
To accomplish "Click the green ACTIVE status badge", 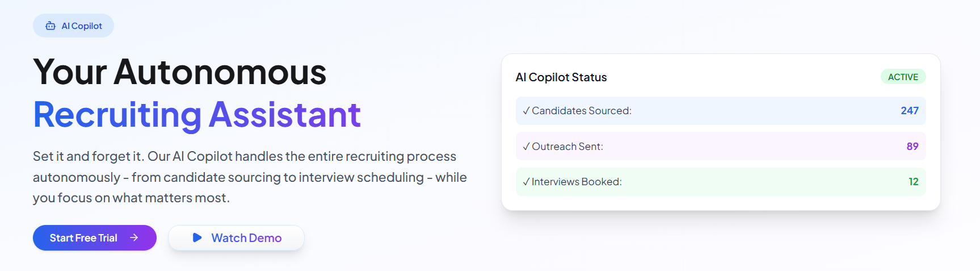I will (x=903, y=77).
